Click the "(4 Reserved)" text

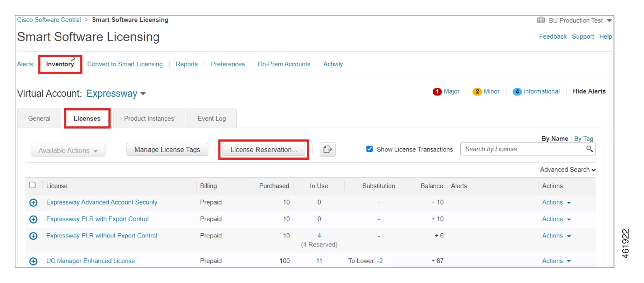click(x=319, y=245)
